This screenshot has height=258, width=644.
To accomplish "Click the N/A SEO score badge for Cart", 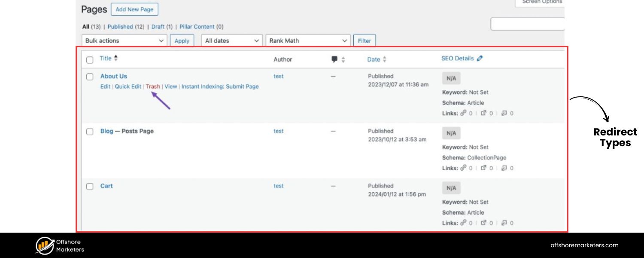I will click(451, 188).
